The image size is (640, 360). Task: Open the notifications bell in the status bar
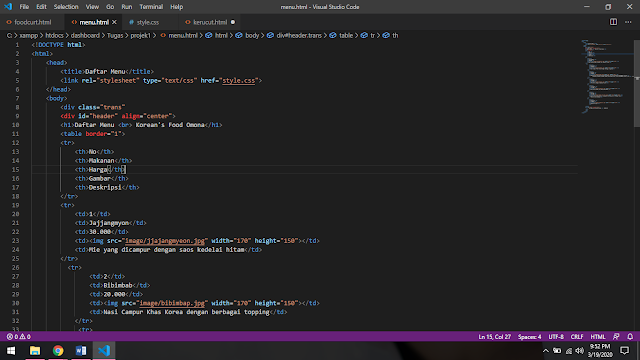click(x=630, y=337)
